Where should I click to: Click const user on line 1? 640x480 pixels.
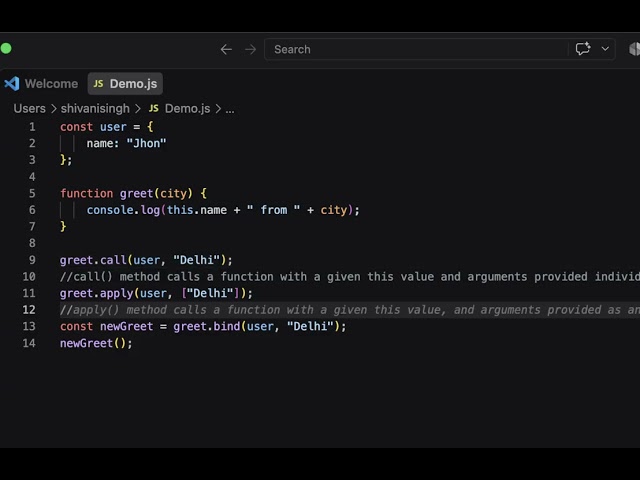93,127
